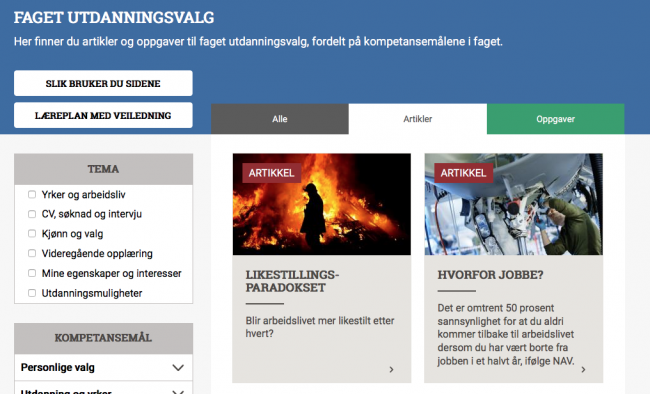
Task: Open the Hvorfor jobbe? article title
Action: (x=490, y=275)
